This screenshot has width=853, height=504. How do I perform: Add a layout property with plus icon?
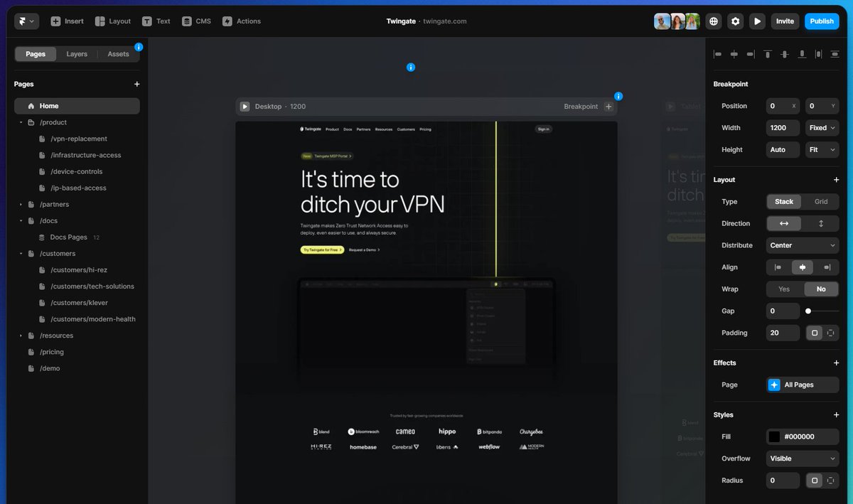pos(836,180)
